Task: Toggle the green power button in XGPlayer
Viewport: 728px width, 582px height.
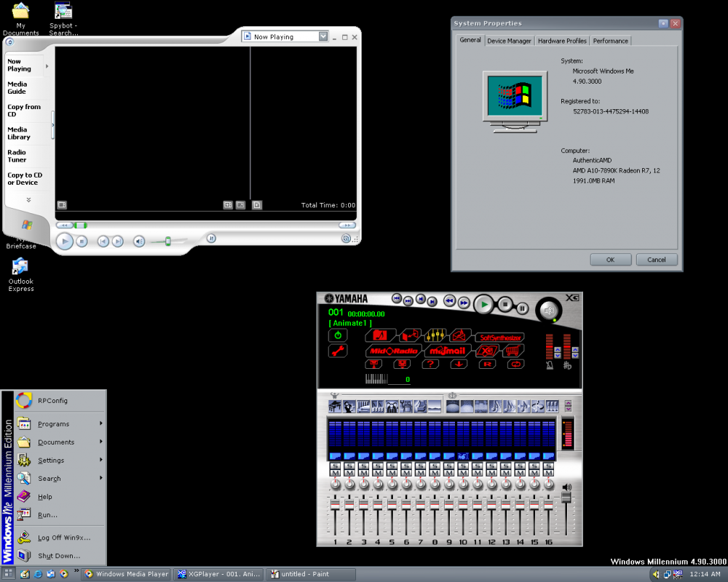Action: (337, 335)
